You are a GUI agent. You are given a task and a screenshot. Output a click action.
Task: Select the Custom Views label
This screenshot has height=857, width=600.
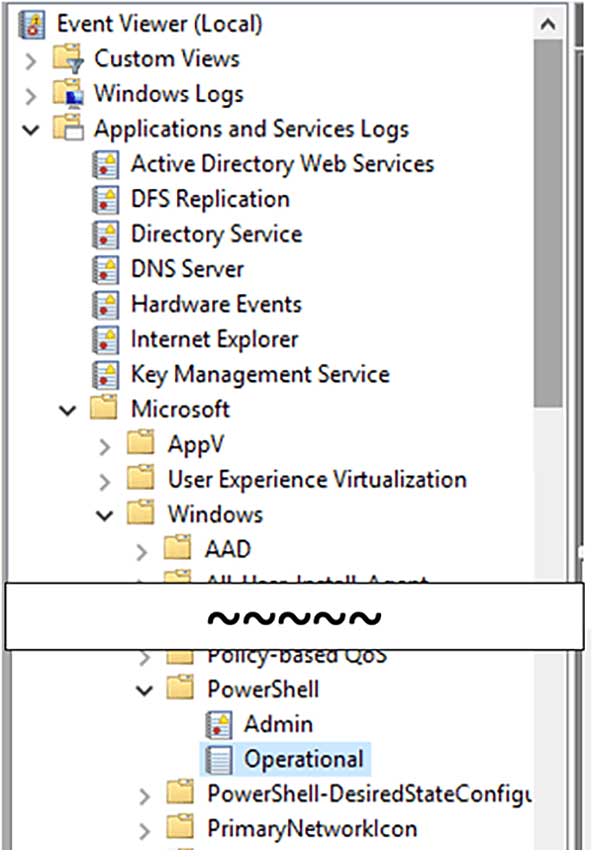[x=167, y=58]
